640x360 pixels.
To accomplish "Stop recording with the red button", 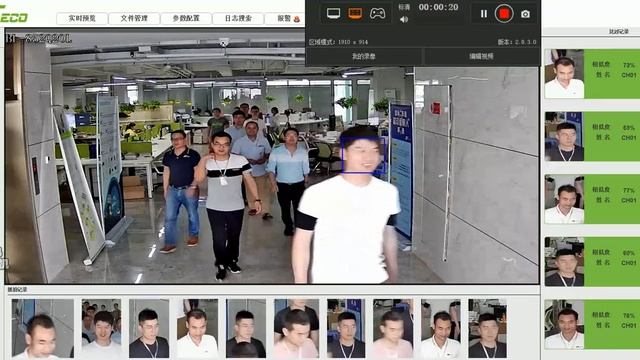I will click(504, 14).
